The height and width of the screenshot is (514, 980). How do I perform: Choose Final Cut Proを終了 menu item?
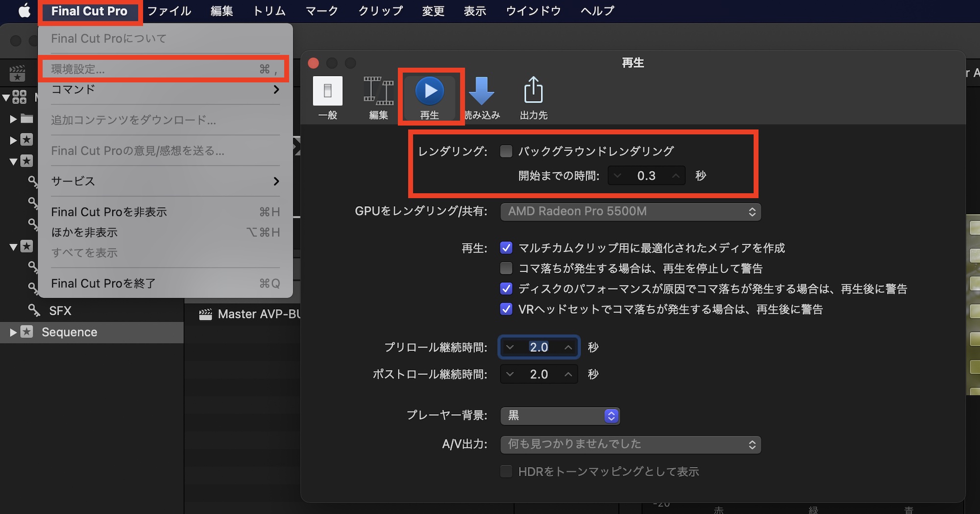[165, 283]
